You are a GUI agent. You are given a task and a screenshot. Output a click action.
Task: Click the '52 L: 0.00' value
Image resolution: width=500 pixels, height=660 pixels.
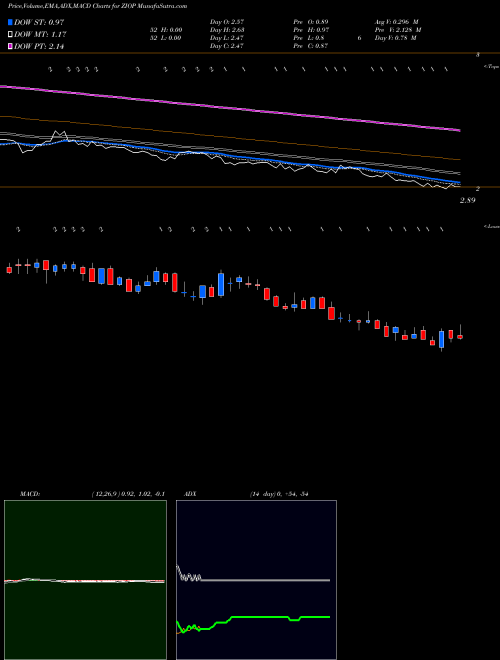[x=165, y=38]
